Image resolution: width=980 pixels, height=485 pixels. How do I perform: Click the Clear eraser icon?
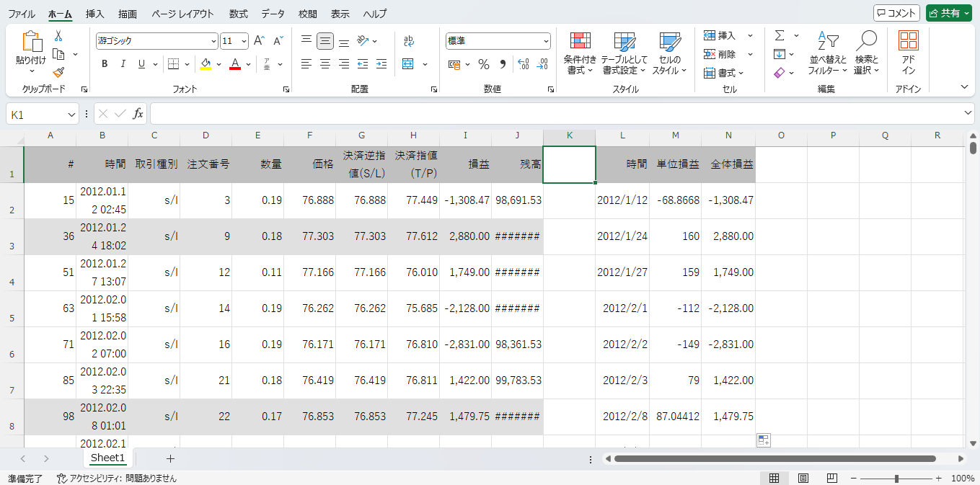tap(780, 73)
